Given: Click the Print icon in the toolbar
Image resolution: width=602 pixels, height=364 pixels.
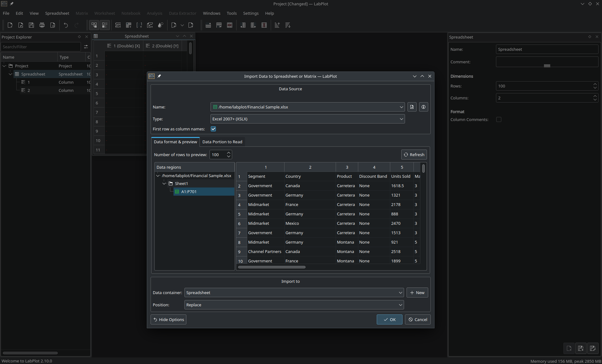Looking at the screenshot, I should point(42,25).
